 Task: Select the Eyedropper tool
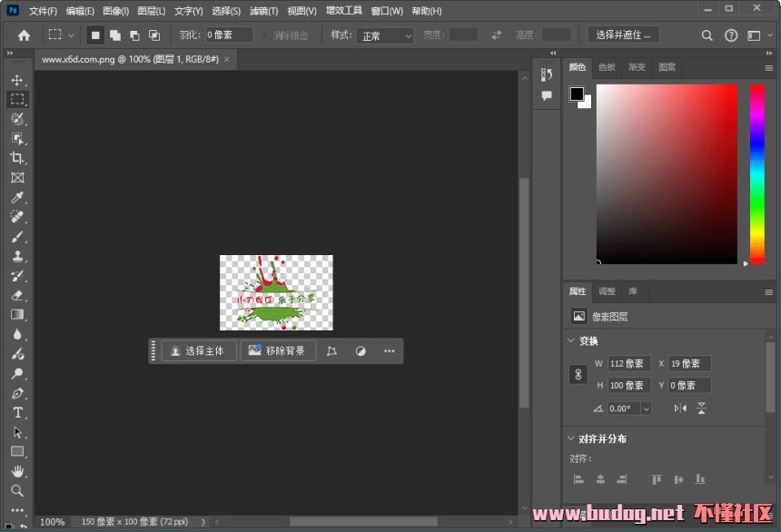17,198
